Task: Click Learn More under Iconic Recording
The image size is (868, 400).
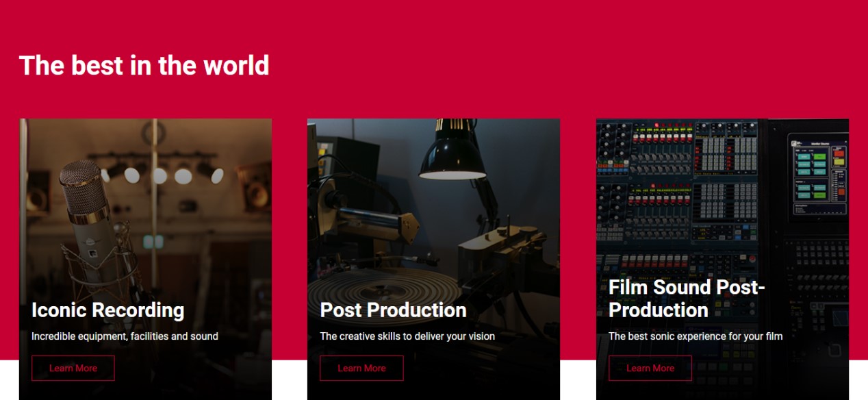Action: coord(73,368)
